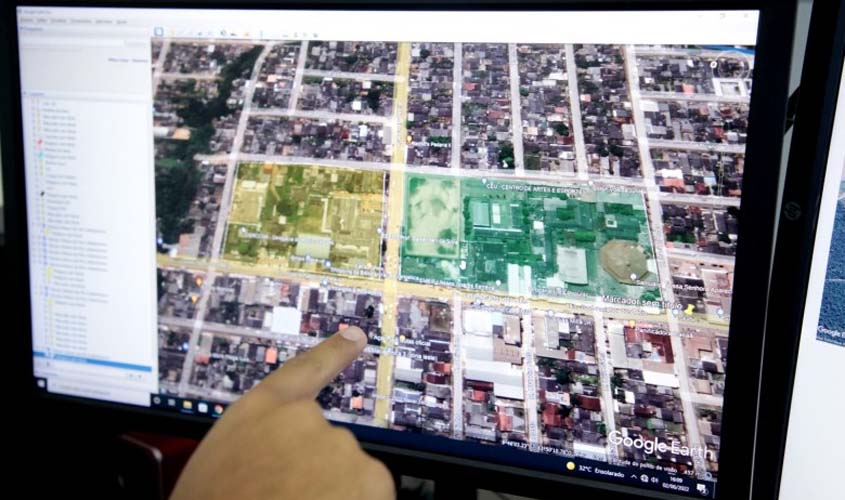Open Chrome from the Windows taskbar
The image size is (845, 500).
pyautogui.click(x=219, y=409)
